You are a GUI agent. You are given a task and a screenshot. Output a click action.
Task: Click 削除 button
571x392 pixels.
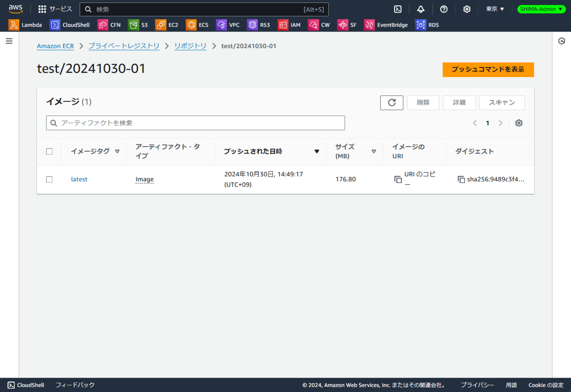coord(423,103)
